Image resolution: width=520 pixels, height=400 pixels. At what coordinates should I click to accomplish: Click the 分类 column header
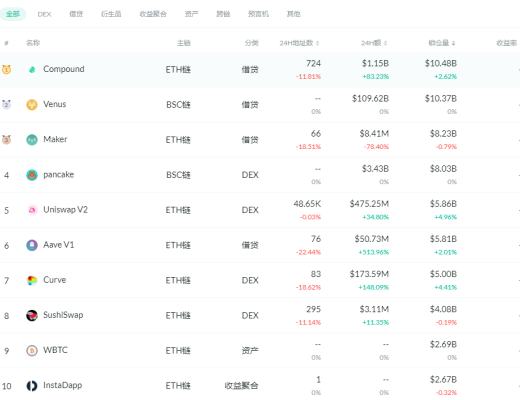(251, 43)
